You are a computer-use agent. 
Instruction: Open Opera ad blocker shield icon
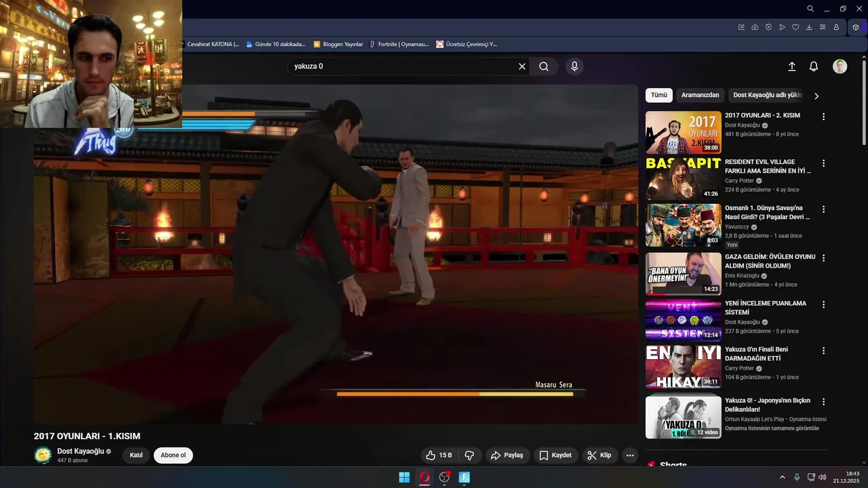(x=768, y=27)
